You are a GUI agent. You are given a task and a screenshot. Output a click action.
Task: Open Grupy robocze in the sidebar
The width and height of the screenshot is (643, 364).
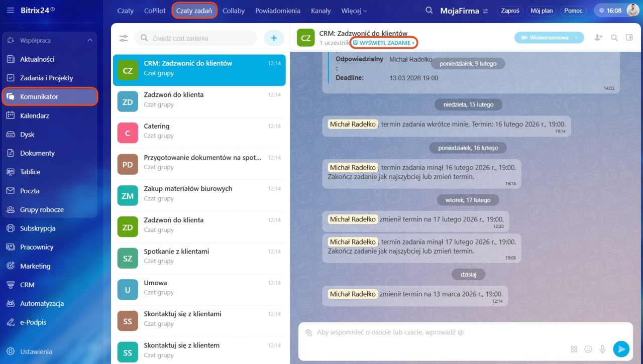[x=49, y=209]
